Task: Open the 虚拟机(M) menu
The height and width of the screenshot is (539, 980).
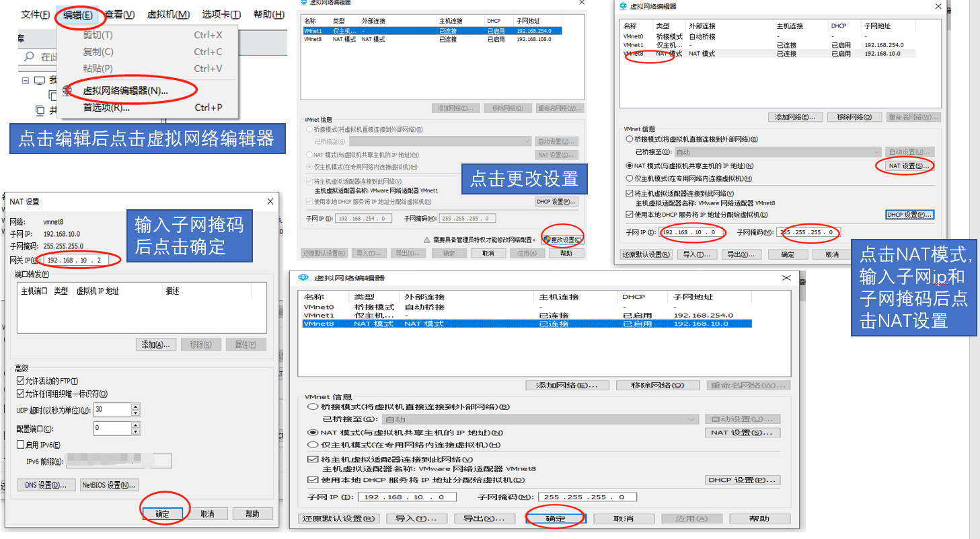Action: coord(168,15)
